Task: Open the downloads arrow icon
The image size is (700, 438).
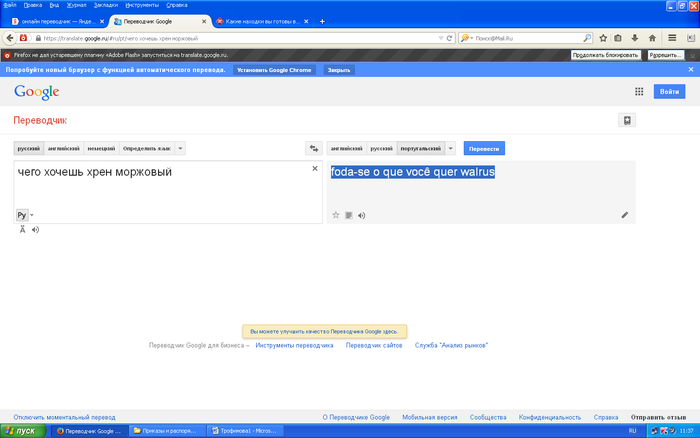Action: click(634, 38)
